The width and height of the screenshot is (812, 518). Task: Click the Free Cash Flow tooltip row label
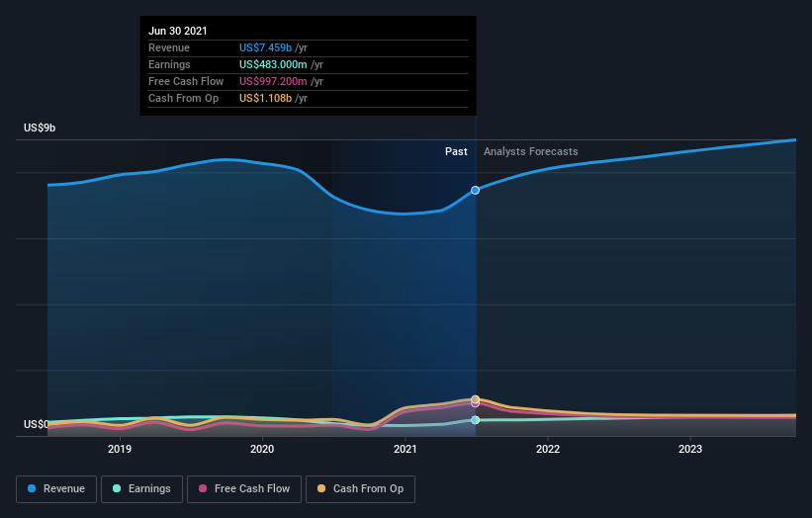point(186,81)
